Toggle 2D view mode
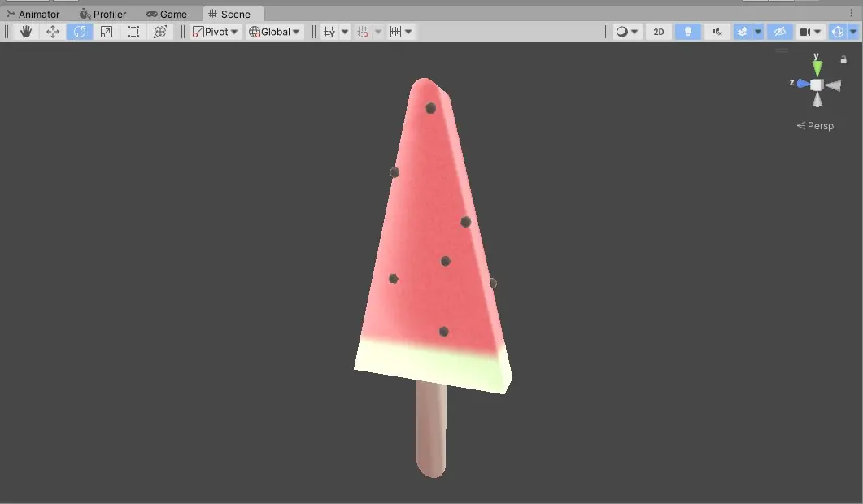863x504 pixels. tap(658, 31)
